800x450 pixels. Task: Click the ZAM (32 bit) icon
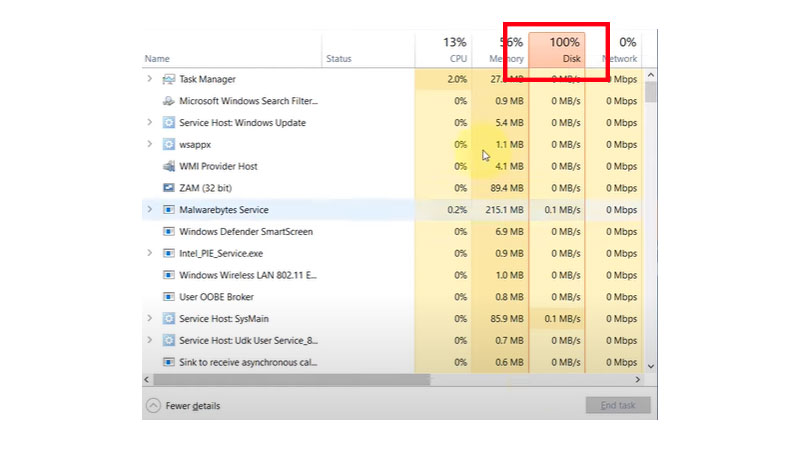coord(168,188)
